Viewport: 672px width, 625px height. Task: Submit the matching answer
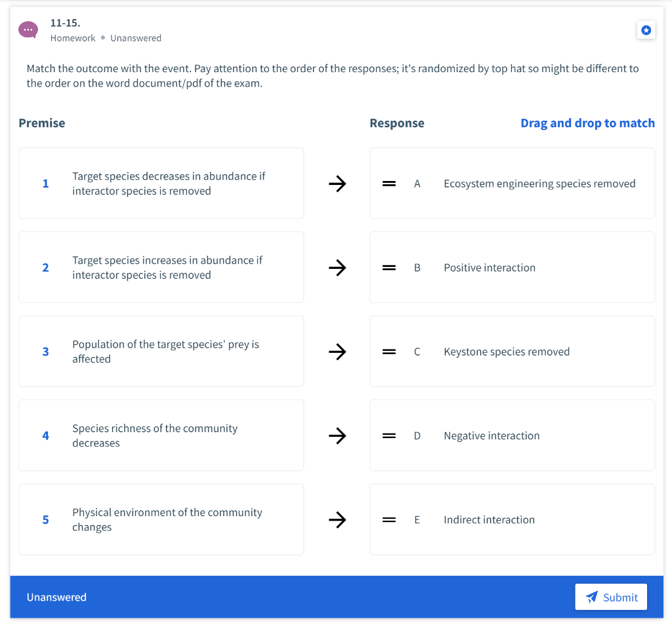pyautogui.click(x=611, y=597)
